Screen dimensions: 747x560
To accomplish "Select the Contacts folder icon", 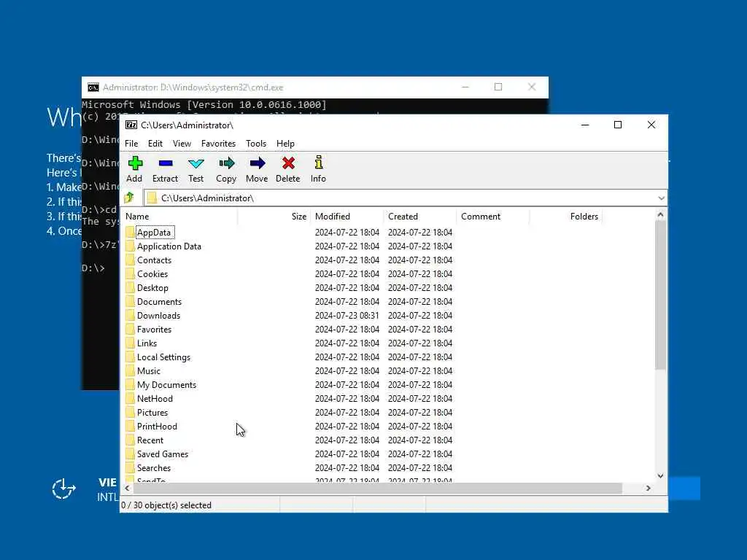I will pos(130,260).
